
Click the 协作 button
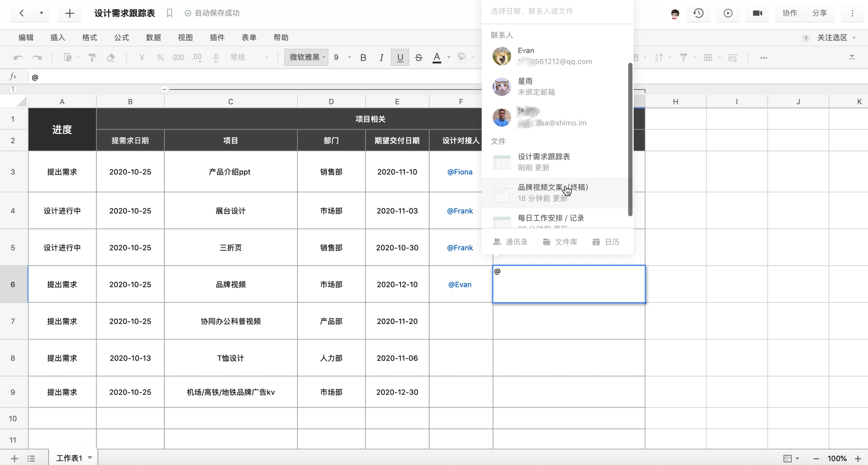point(790,13)
